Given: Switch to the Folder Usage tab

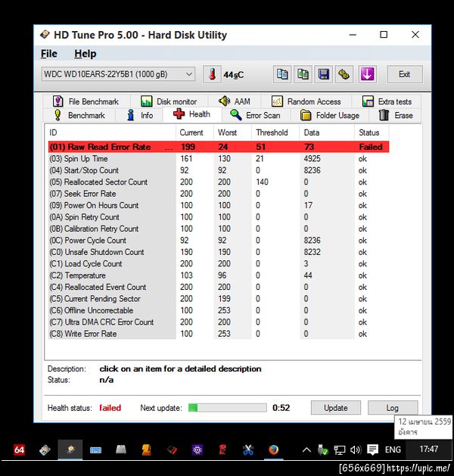Looking at the screenshot, I should coord(330,115).
